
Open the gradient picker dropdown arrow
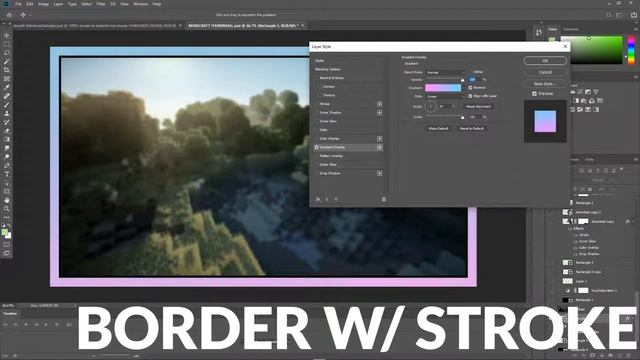(x=464, y=88)
